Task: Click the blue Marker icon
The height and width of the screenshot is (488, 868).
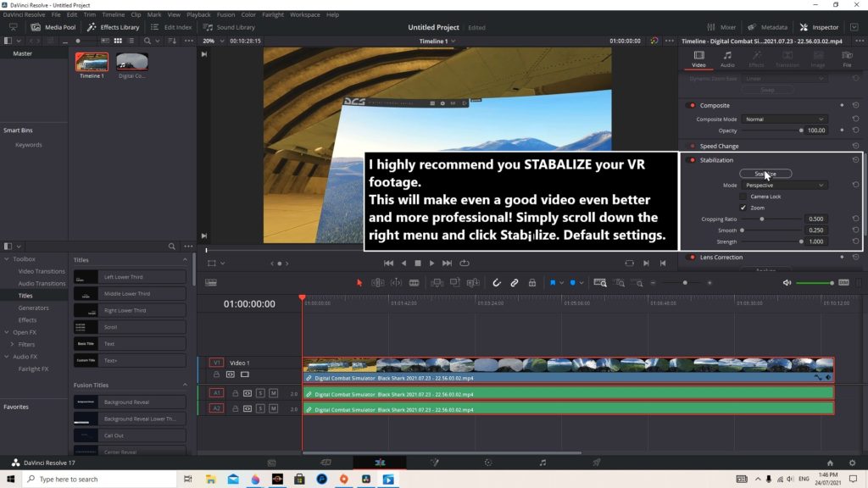Action: (x=572, y=283)
